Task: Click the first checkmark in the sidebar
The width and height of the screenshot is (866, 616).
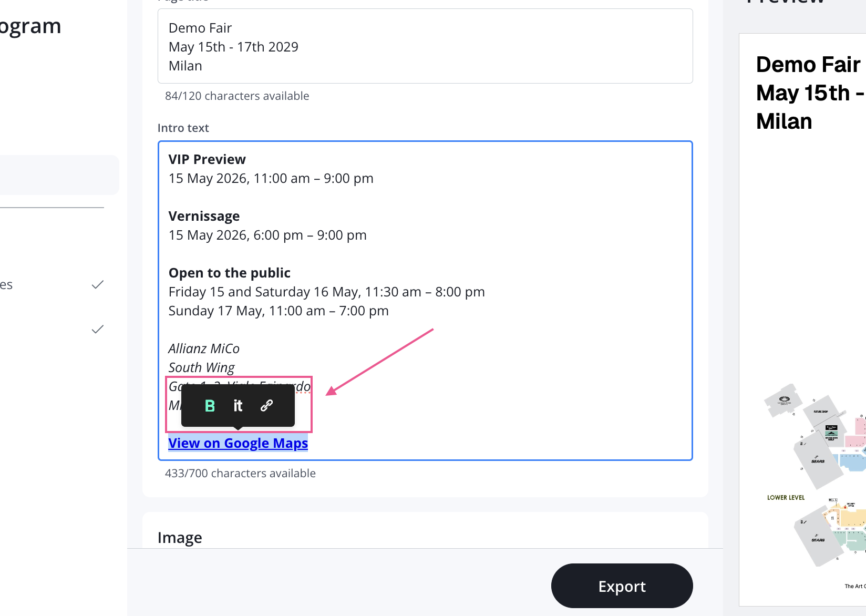Action: (x=98, y=285)
